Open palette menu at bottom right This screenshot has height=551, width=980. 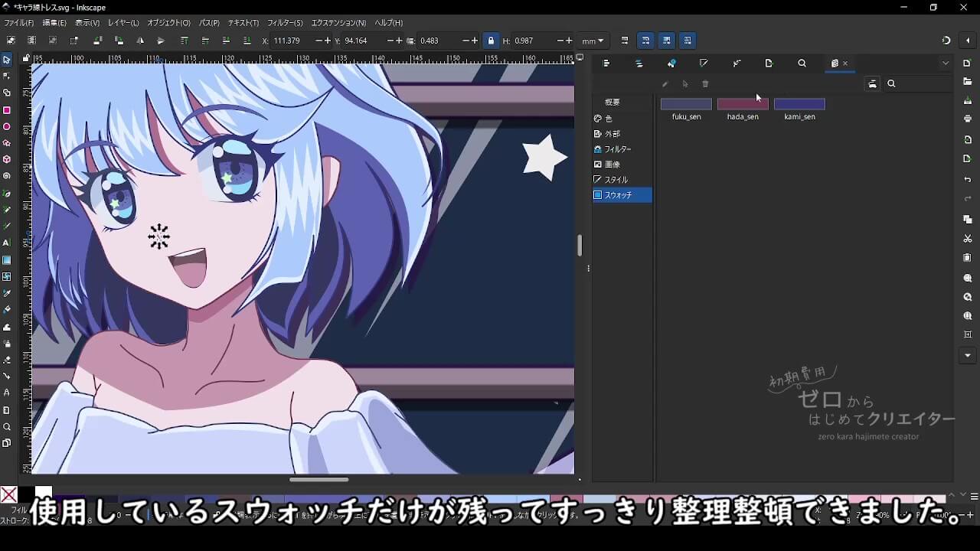tap(973, 496)
